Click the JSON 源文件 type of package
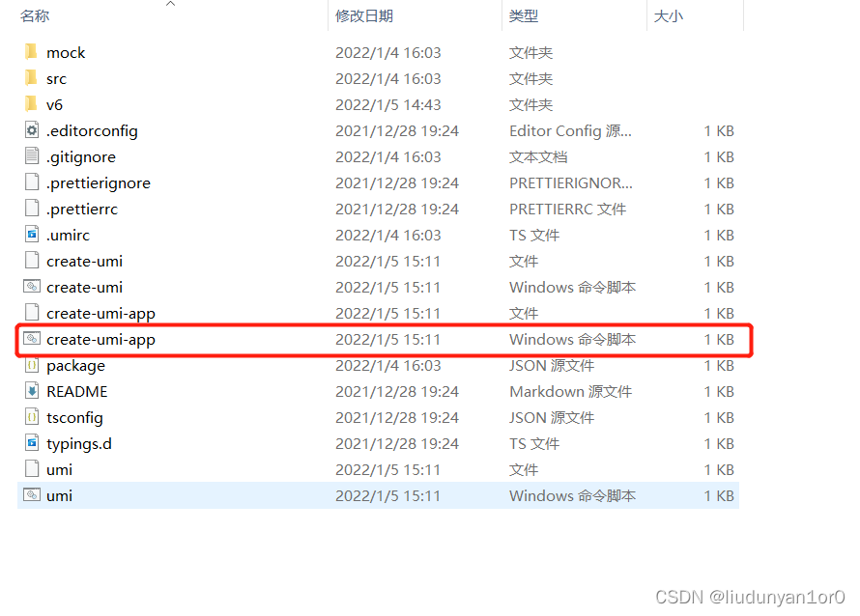 pyautogui.click(x=552, y=366)
